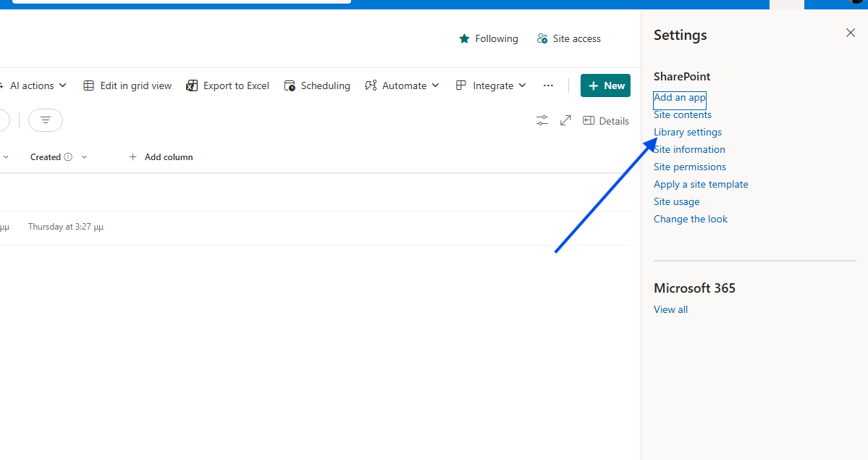Click the filter pill icon button
Screen dimensions: 868x460
point(46,120)
